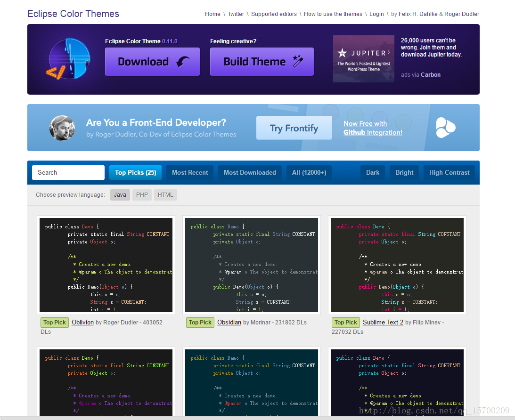Image resolution: width=515 pixels, height=420 pixels.
Task: Open the Jupiter WordPress theme ad image
Action: [x=364, y=59]
